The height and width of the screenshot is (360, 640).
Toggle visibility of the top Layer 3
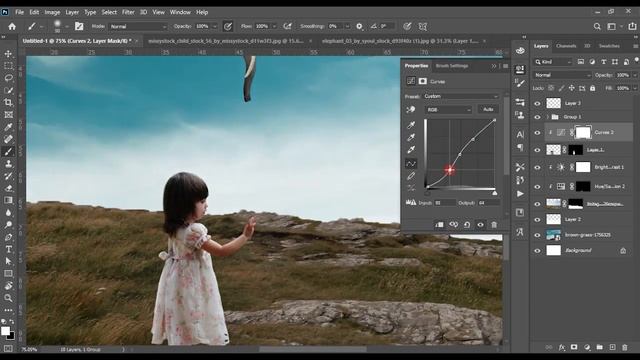537,103
